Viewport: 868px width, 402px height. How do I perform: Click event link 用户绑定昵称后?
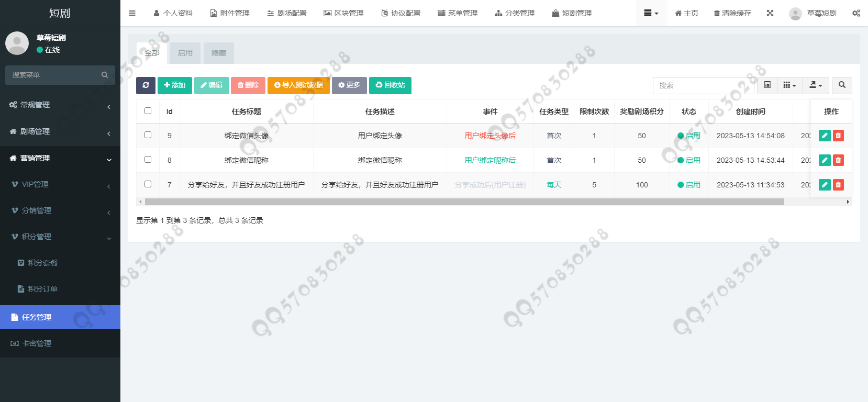click(x=490, y=160)
